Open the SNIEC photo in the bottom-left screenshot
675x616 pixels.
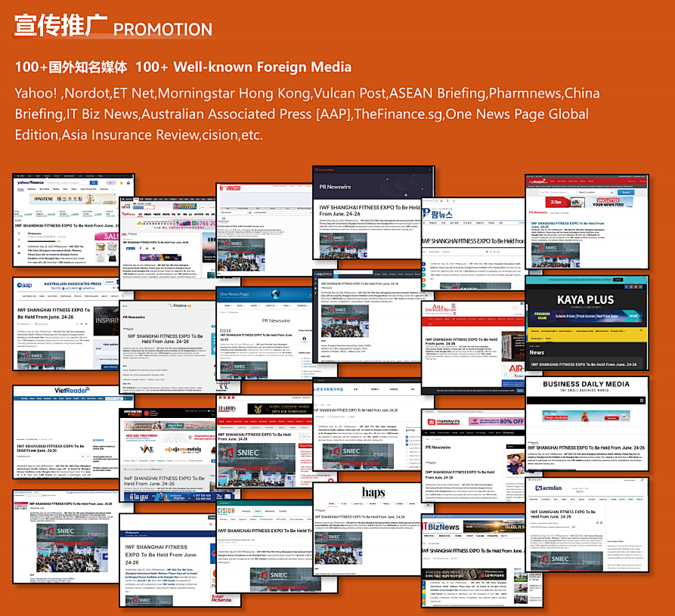[72, 547]
